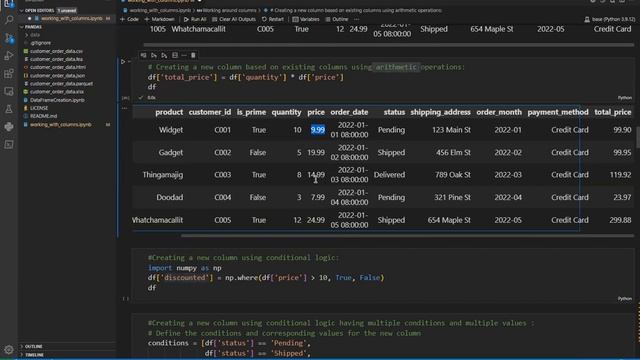640x360 pixels.
Task: Open the Python activity bar icon
Action: pyautogui.click(x=9, y=127)
